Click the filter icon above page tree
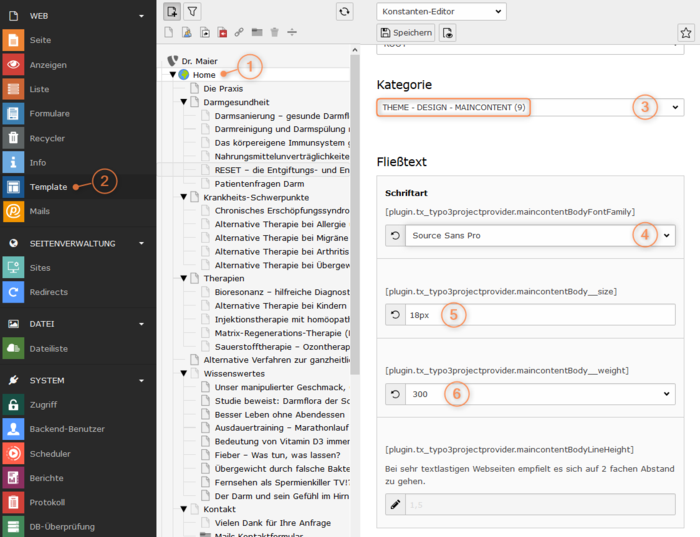The width and height of the screenshot is (700, 537). click(193, 12)
